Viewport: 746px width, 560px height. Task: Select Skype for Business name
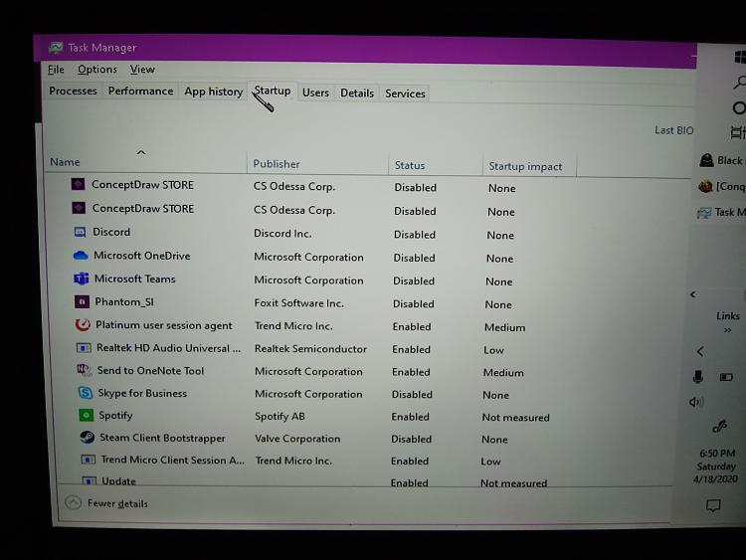[142, 393]
